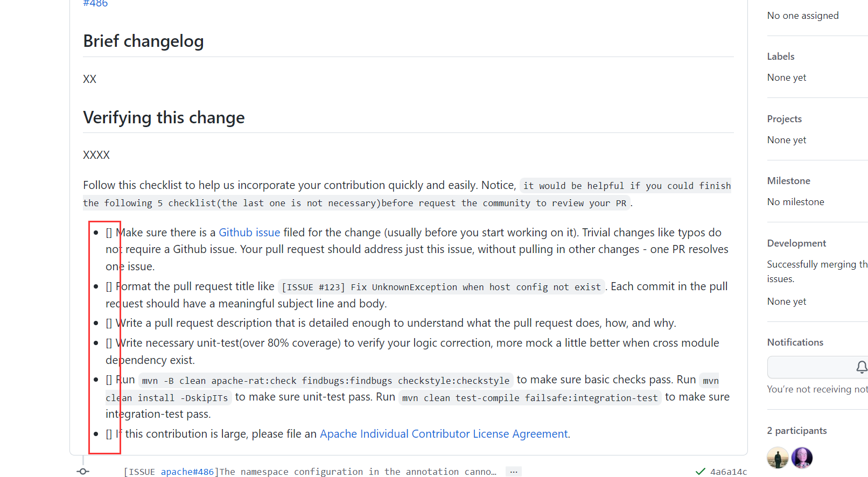The height and width of the screenshot is (477, 868).
Task: Open the Projects sidebar section
Action: tap(785, 119)
